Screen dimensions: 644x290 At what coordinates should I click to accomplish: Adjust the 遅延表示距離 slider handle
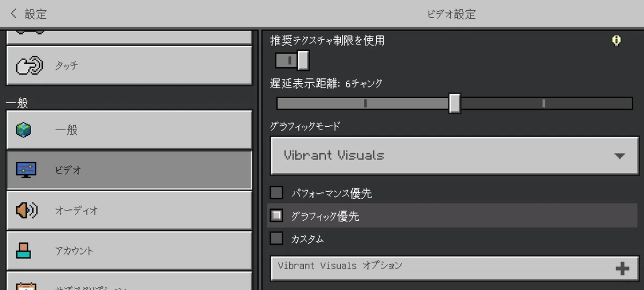point(455,103)
